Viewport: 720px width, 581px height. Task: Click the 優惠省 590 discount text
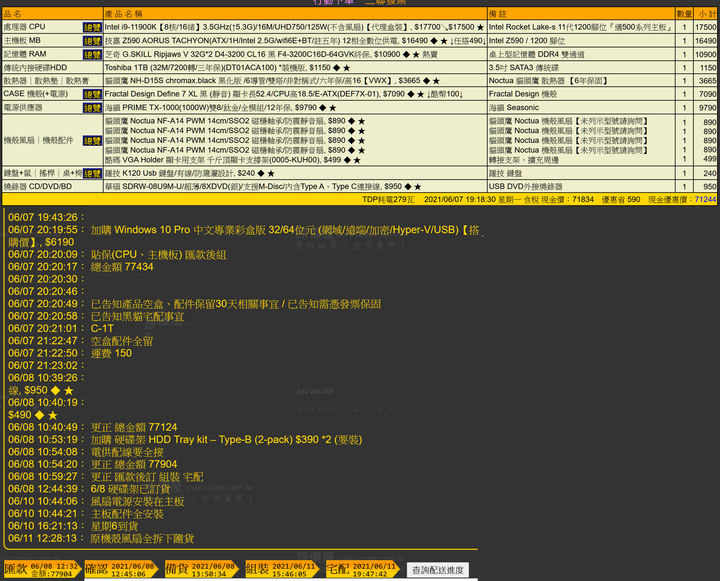coord(621,199)
